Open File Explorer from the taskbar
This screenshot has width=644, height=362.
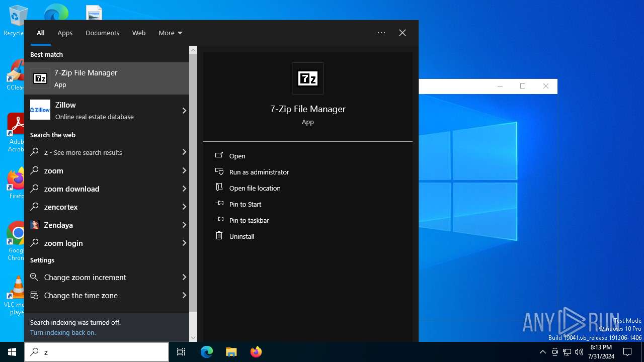(x=231, y=352)
